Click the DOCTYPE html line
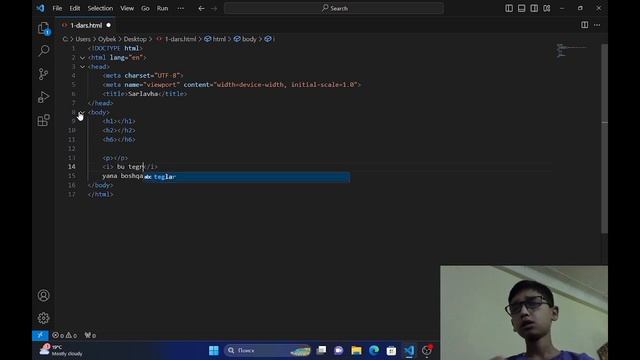 pos(115,48)
